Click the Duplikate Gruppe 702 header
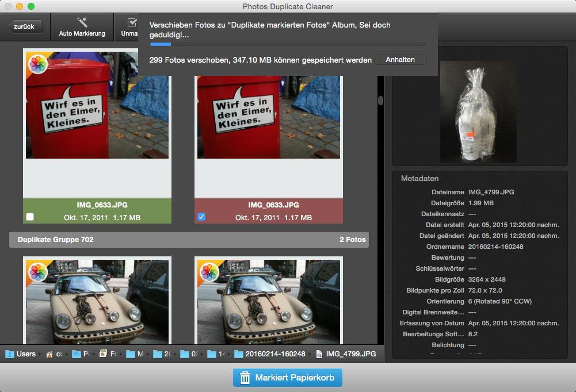 click(189, 240)
